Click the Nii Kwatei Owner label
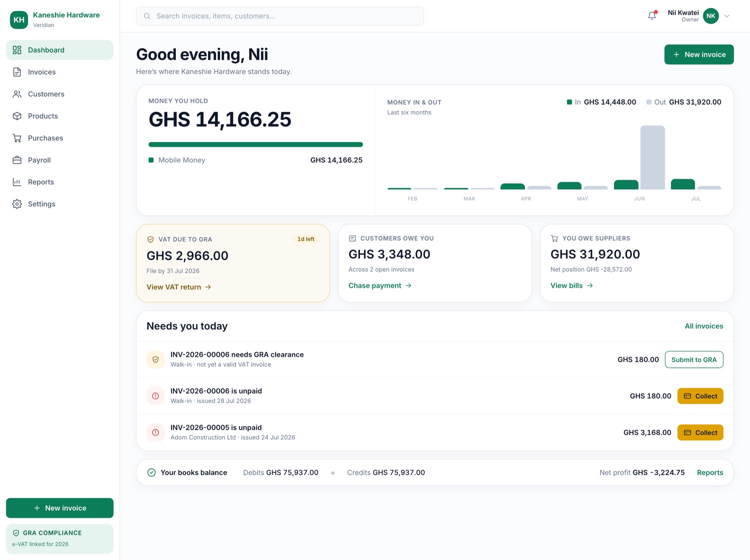 pyautogui.click(x=683, y=16)
